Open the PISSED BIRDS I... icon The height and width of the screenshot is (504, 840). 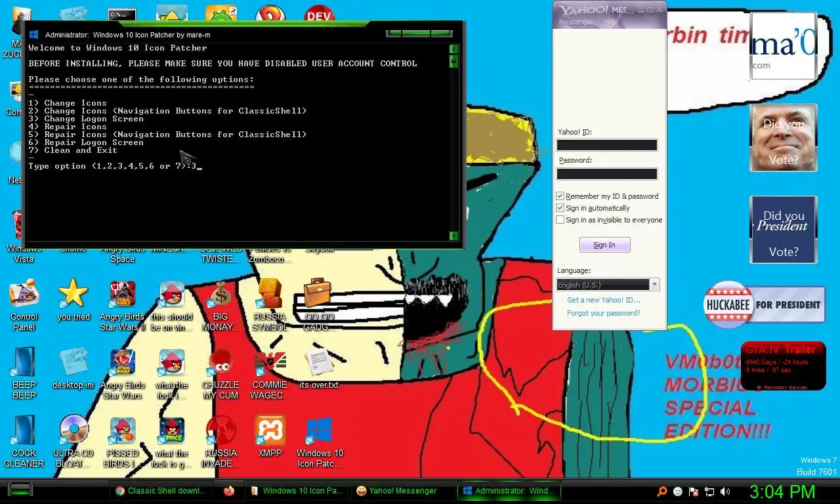click(x=122, y=441)
